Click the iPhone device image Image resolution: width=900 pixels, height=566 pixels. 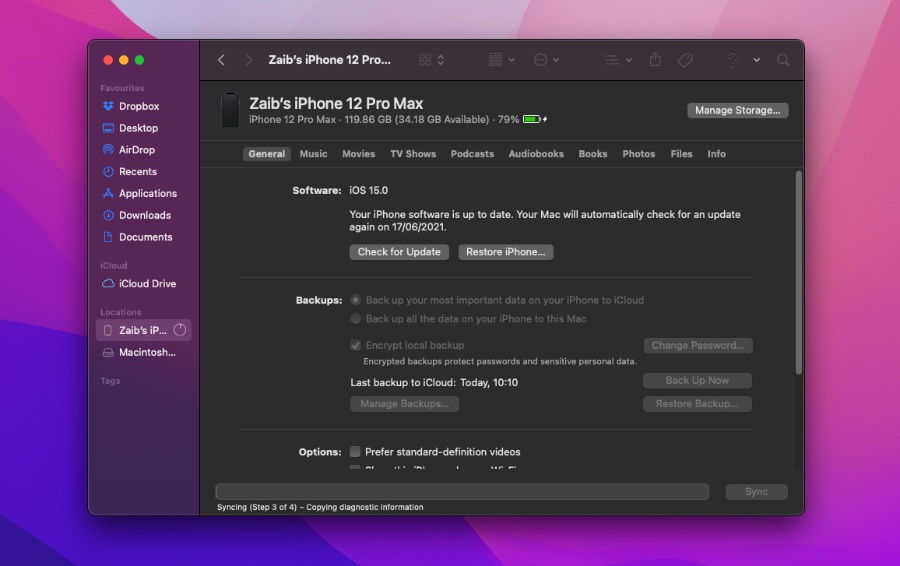[x=230, y=110]
